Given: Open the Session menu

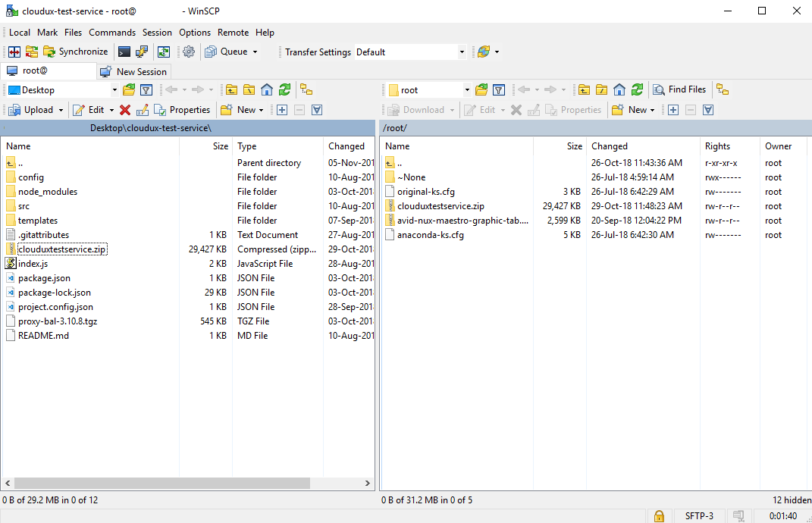Looking at the screenshot, I should coord(157,33).
